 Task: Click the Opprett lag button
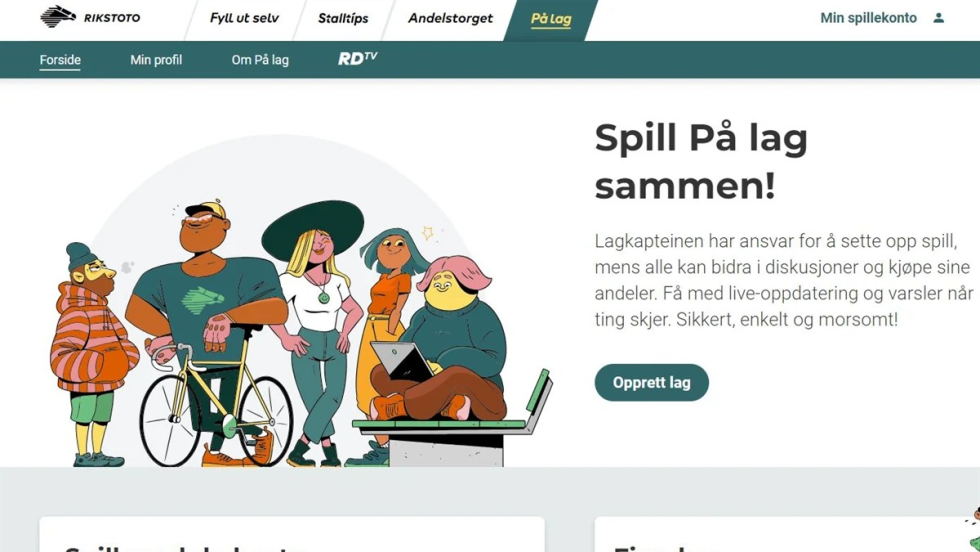651,383
